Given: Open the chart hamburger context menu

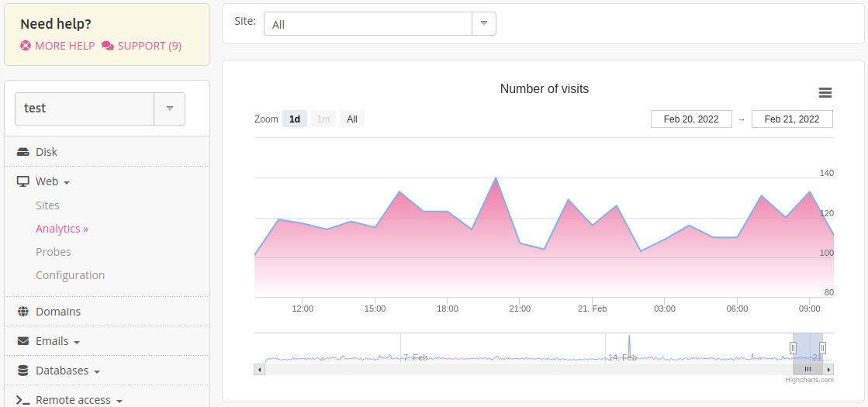Looking at the screenshot, I should point(825,93).
